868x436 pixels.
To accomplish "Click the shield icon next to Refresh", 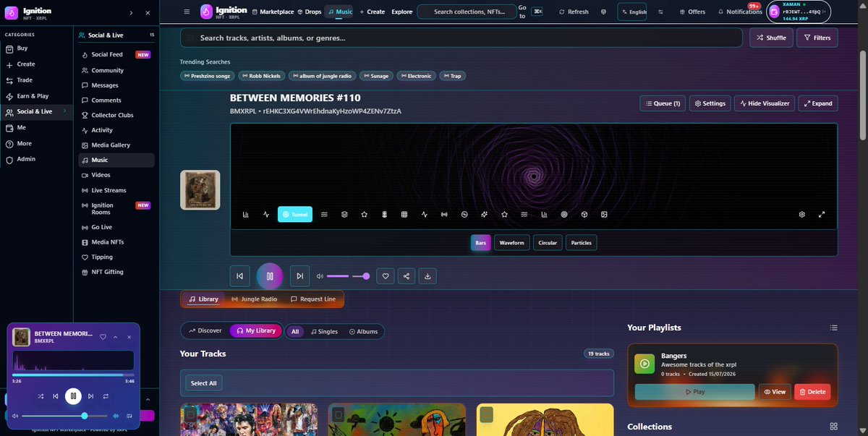I will point(605,12).
